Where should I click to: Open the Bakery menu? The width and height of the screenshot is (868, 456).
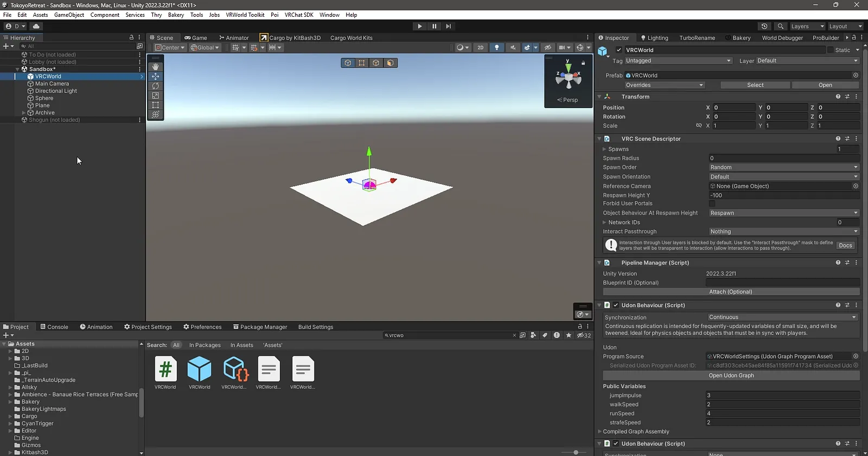click(x=176, y=15)
